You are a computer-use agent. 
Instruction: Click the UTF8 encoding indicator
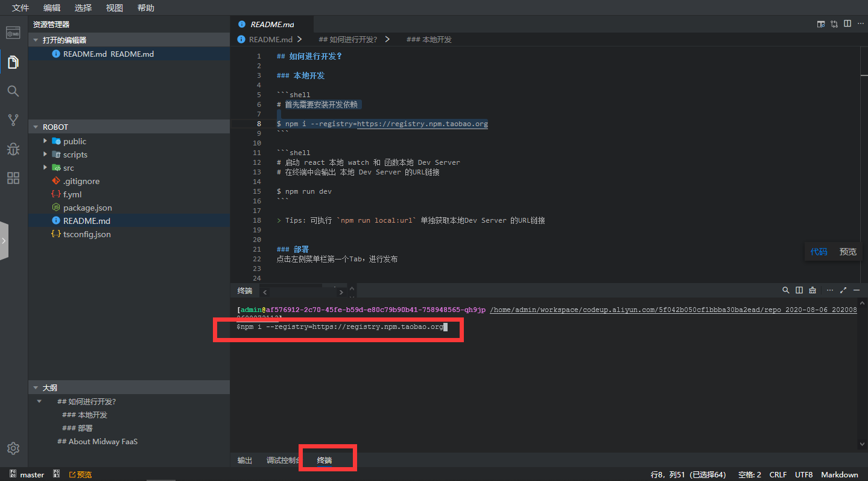(x=804, y=475)
